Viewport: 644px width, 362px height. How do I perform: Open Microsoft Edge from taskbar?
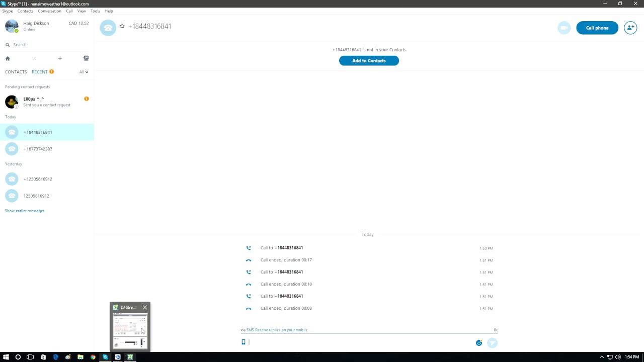55,357
